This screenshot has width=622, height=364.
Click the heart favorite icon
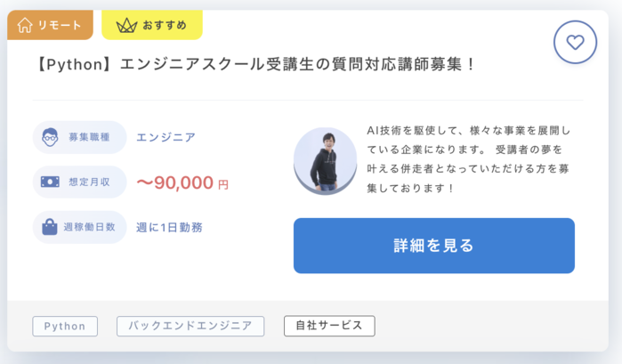click(x=575, y=42)
